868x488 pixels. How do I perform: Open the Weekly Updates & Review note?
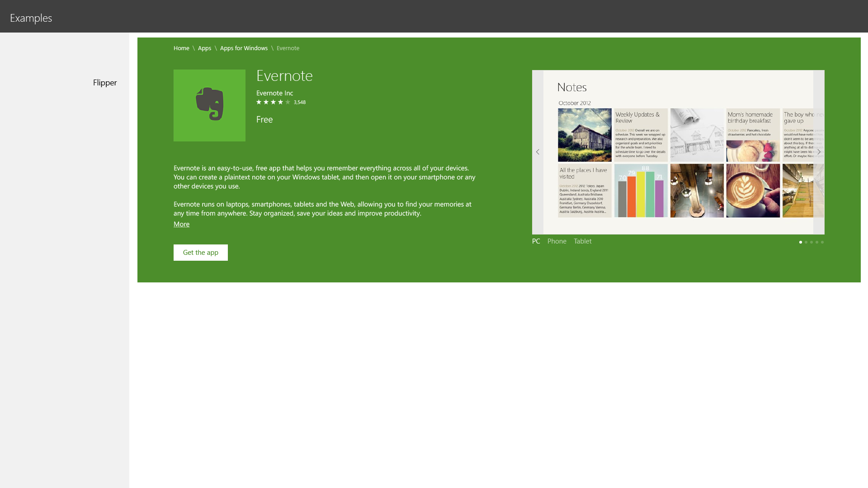click(x=641, y=135)
